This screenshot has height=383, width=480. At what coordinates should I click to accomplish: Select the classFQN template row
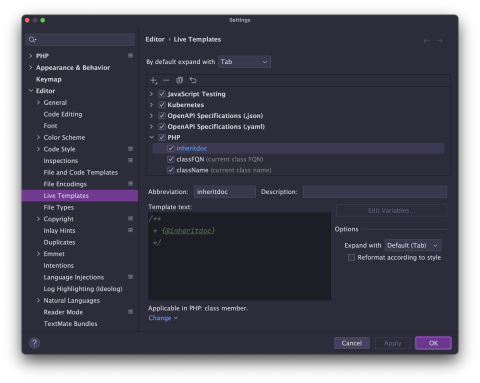pyautogui.click(x=298, y=159)
